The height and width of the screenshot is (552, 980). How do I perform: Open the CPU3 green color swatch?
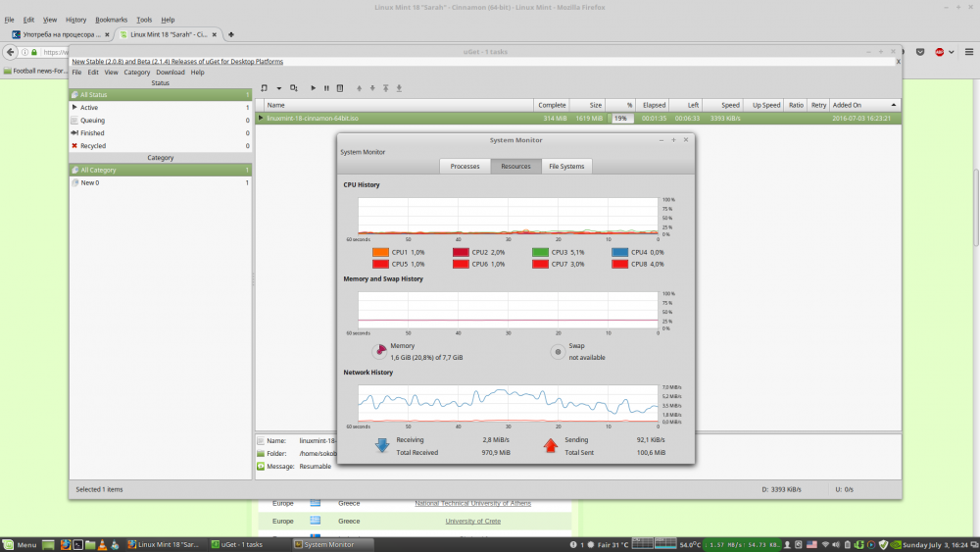tap(540, 252)
